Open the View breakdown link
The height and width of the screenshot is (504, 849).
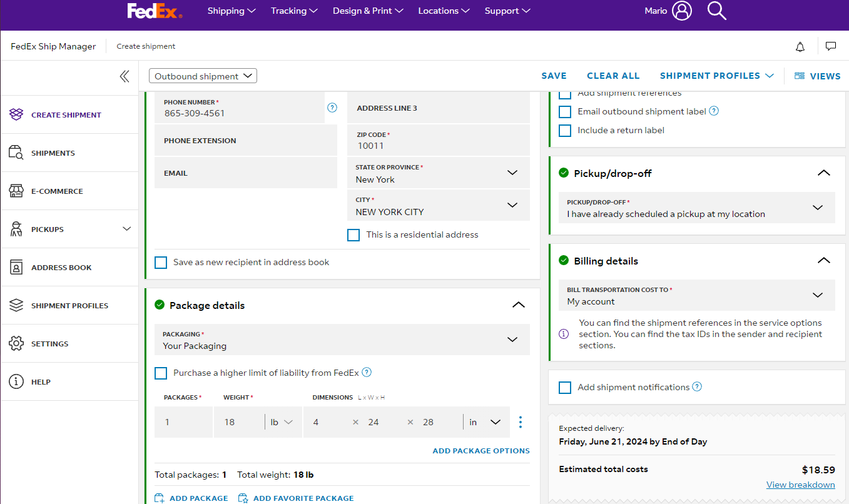(801, 485)
